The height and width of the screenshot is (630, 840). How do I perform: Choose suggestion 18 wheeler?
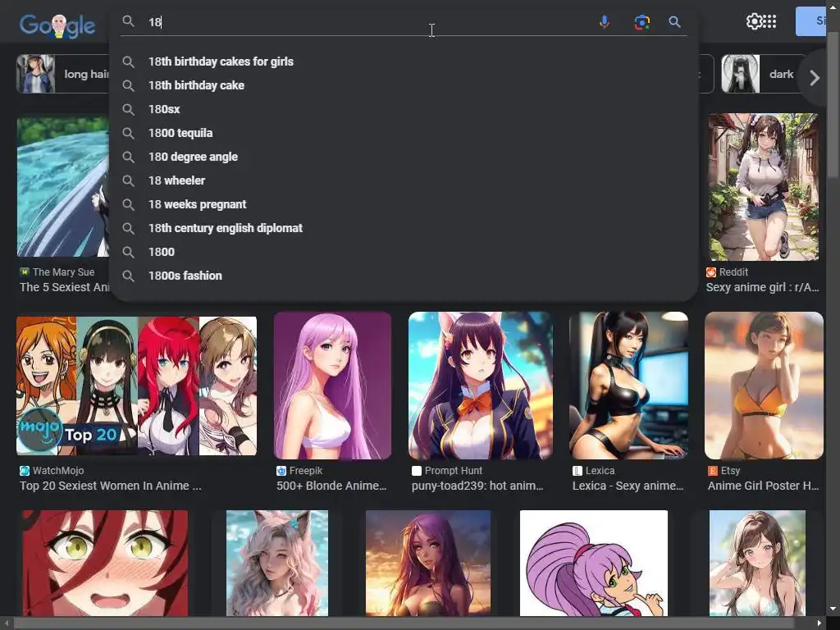(x=404, y=180)
